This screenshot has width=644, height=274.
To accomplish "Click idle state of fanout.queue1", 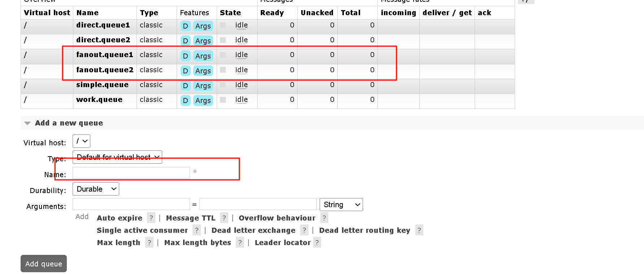I will (x=241, y=55).
